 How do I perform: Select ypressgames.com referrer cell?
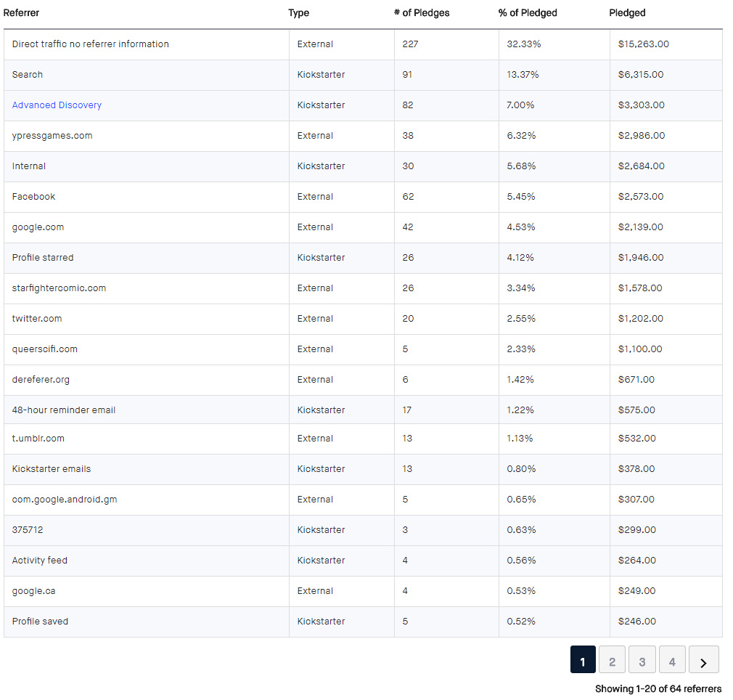pyautogui.click(x=147, y=136)
